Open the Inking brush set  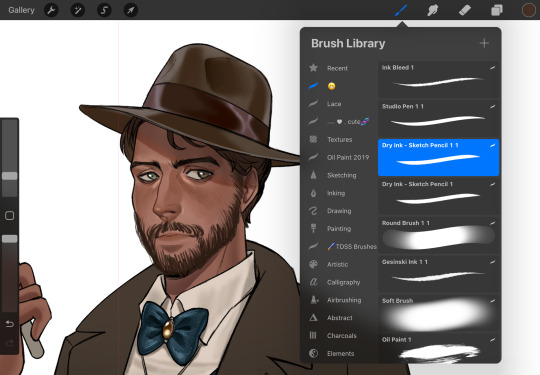[336, 193]
